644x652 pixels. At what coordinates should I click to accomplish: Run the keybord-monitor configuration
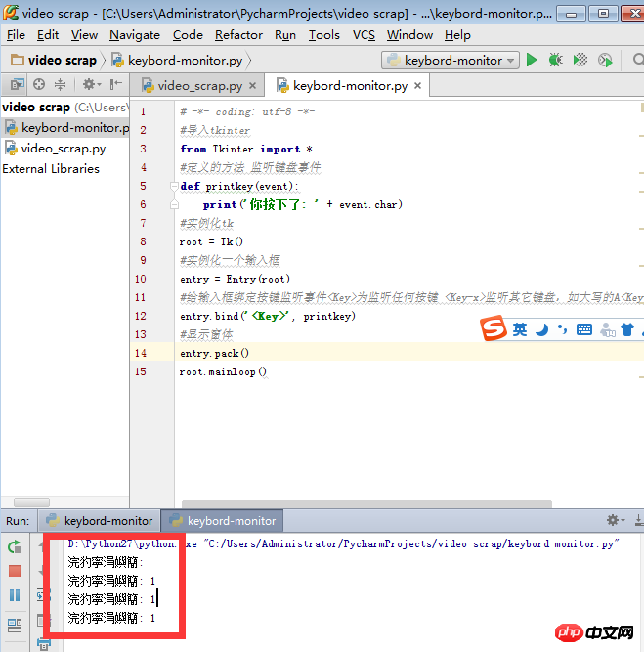[x=532, y=60]
